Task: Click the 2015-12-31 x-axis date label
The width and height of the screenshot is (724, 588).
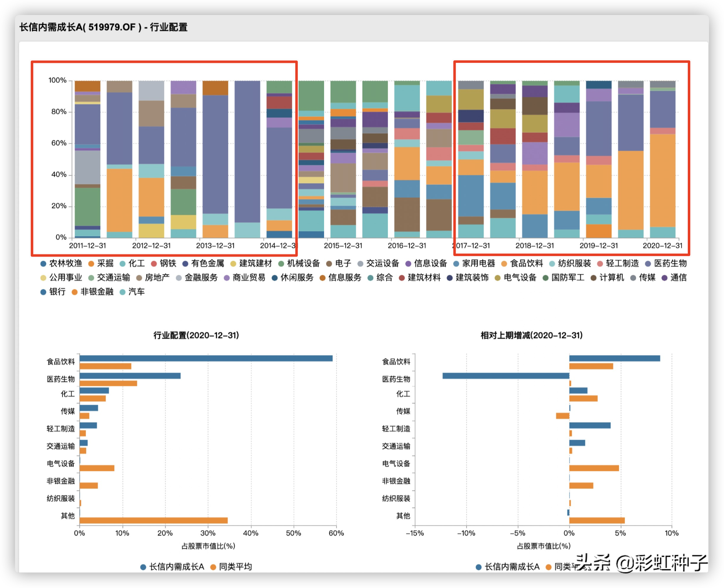Action: [343, 246]
